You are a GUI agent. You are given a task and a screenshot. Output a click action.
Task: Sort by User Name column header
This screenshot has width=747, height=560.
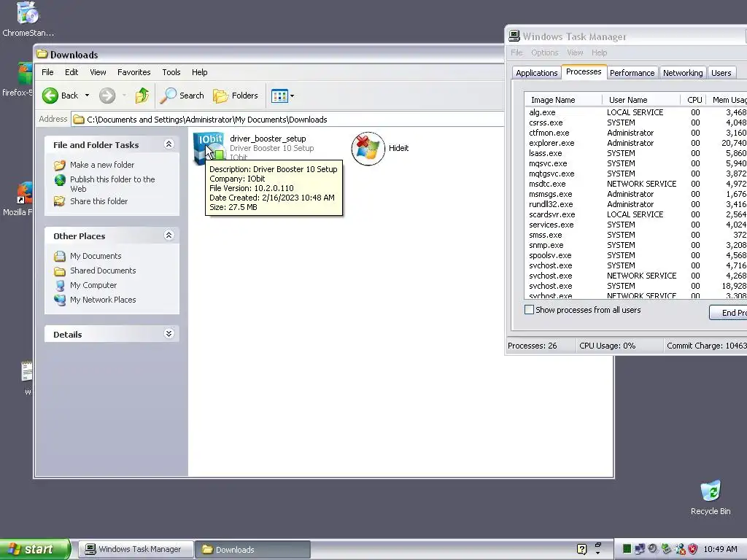(x=641, y=100)
